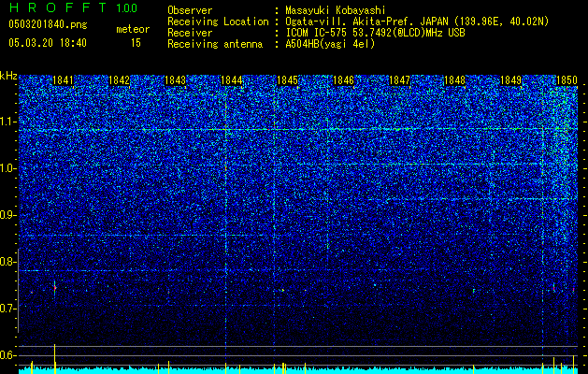
Task: Click the 0.7 kHz axis label
Action: (x=8, y=309)
